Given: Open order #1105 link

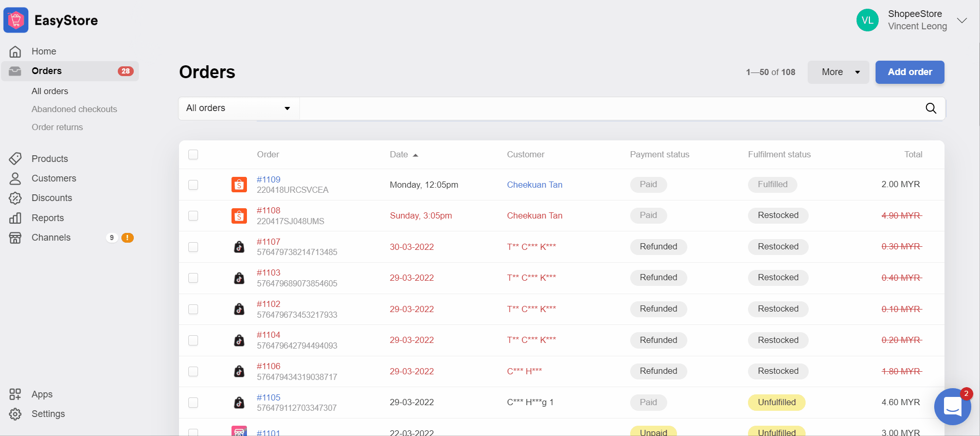Looking at the screenshot, I should [269, 397].
